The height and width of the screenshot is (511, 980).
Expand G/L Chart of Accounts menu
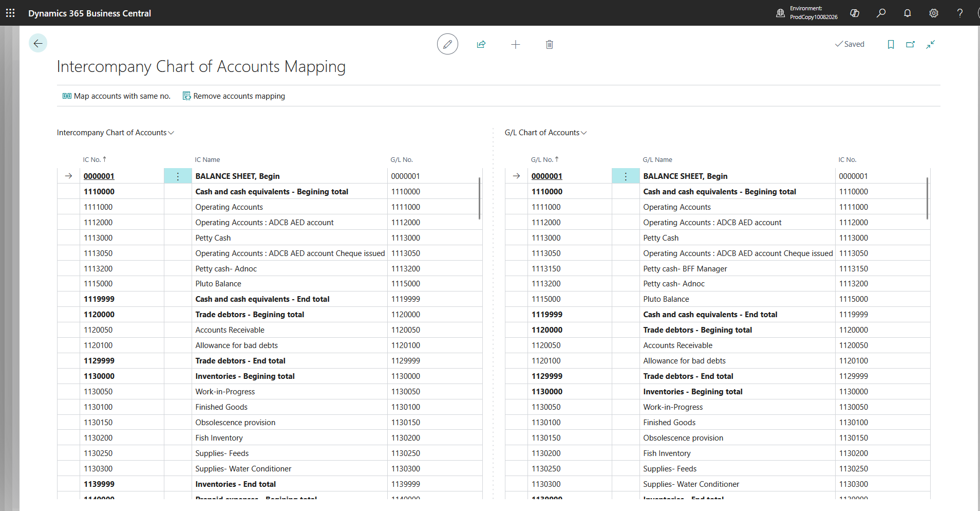pos(545,133)
